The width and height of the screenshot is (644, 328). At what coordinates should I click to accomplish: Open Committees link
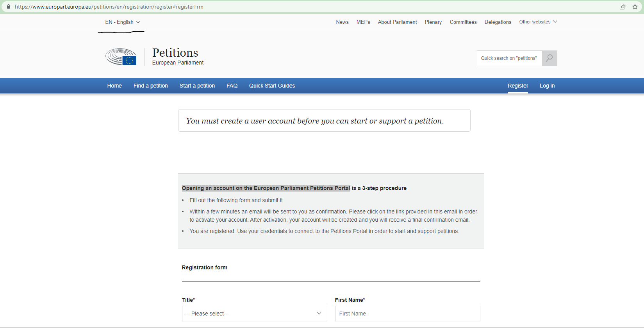click(x=463, y=22)
